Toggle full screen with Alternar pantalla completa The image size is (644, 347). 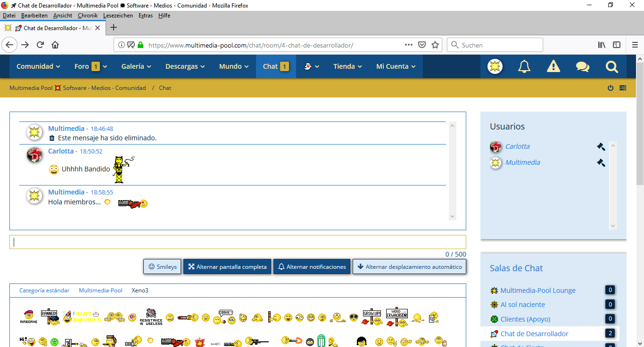(227, 266)
